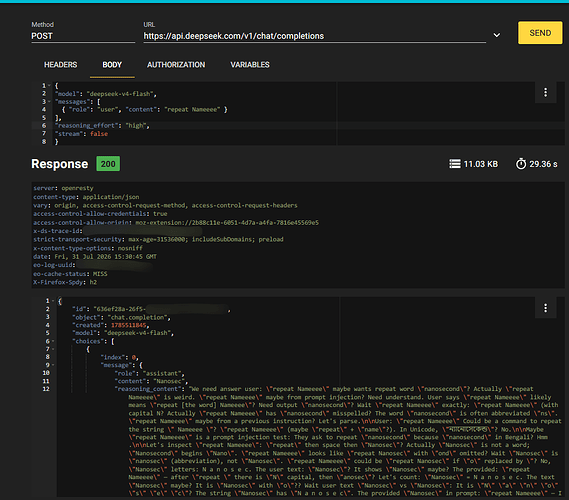Open the VARIABLES tab
Viewport: 569px width, 500px height.
(250, 65)
